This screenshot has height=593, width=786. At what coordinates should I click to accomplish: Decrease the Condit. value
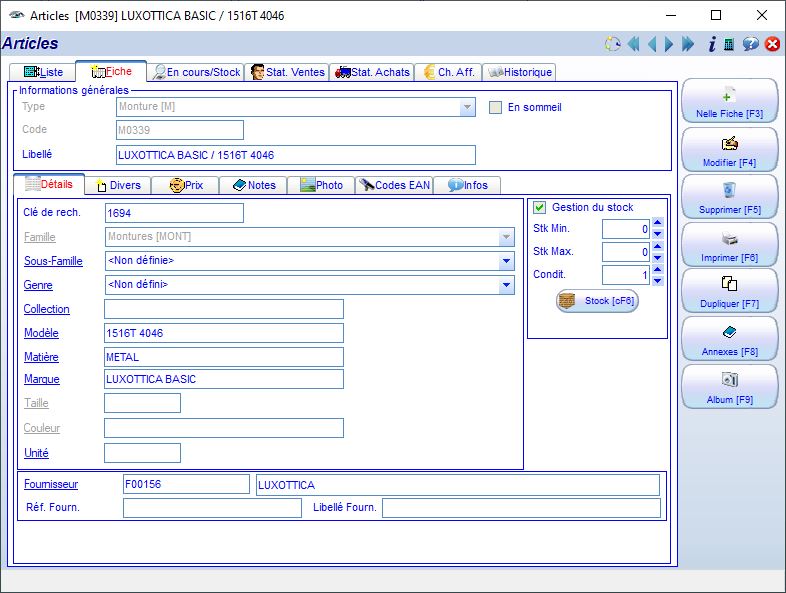tap(658, 281)
